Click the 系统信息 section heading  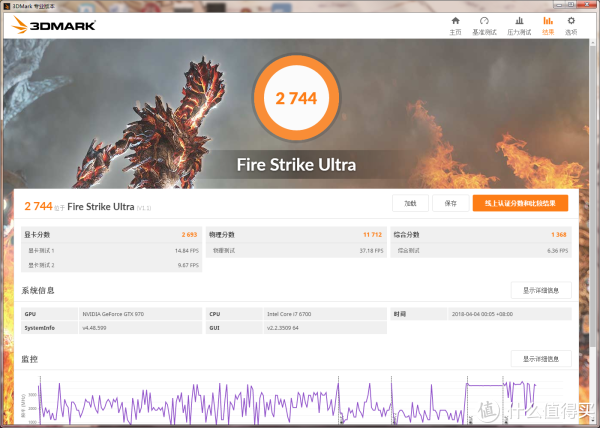click(38, 290)
